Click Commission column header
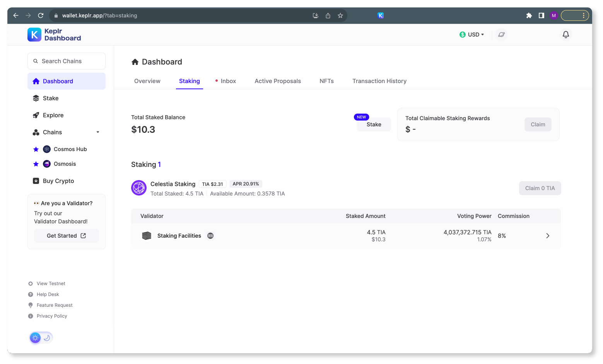Image resolution: width=603 pixels, height=364 pixels. pos(514,216)
